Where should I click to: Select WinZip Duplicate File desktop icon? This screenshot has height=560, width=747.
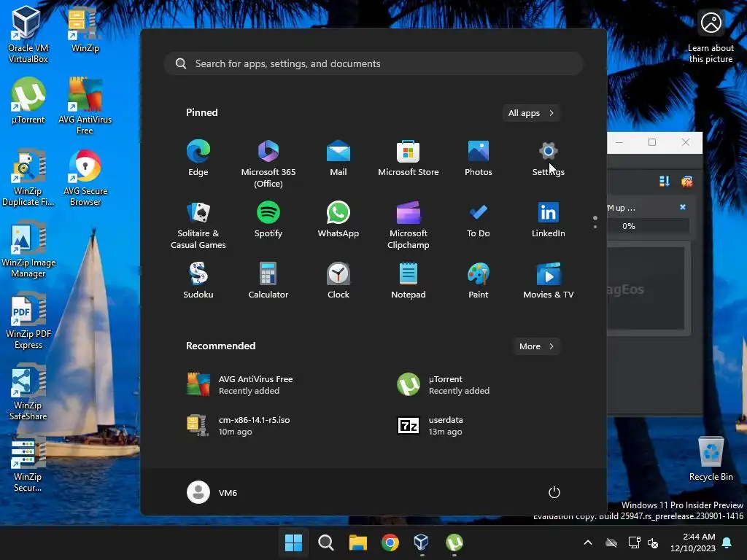coord(28,177)
